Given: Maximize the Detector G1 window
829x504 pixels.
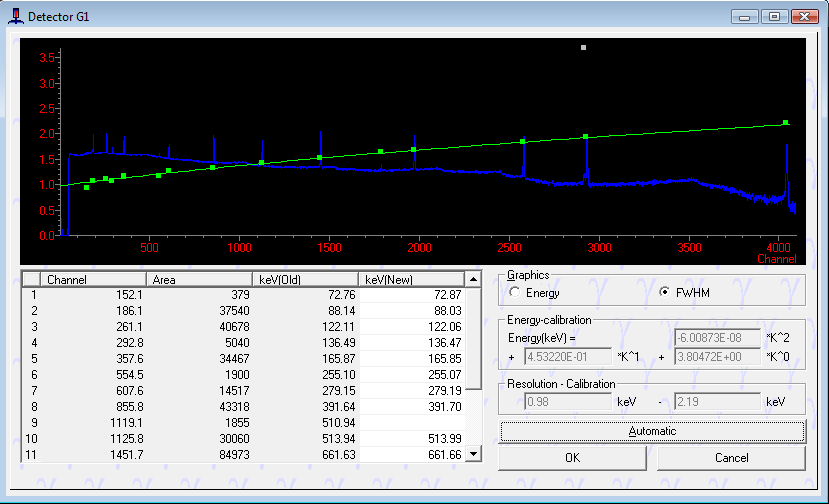Looking at the screenshot, I should tap(774, 17).
